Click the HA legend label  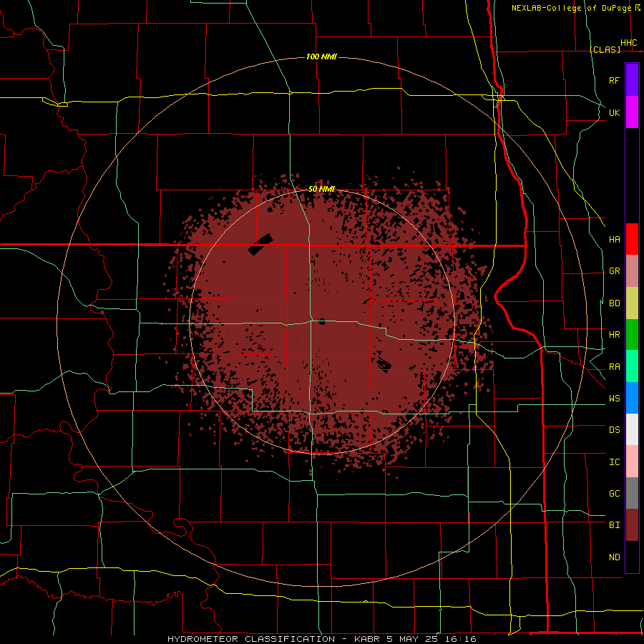[x=614, y=240]
